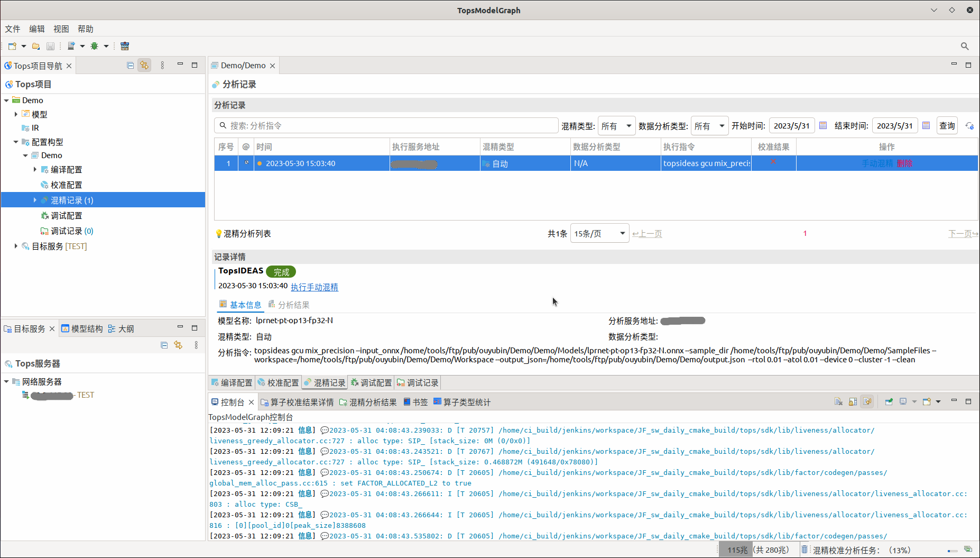
Task: Open view menu of 目标服务 panel
Action: [196, 345]
